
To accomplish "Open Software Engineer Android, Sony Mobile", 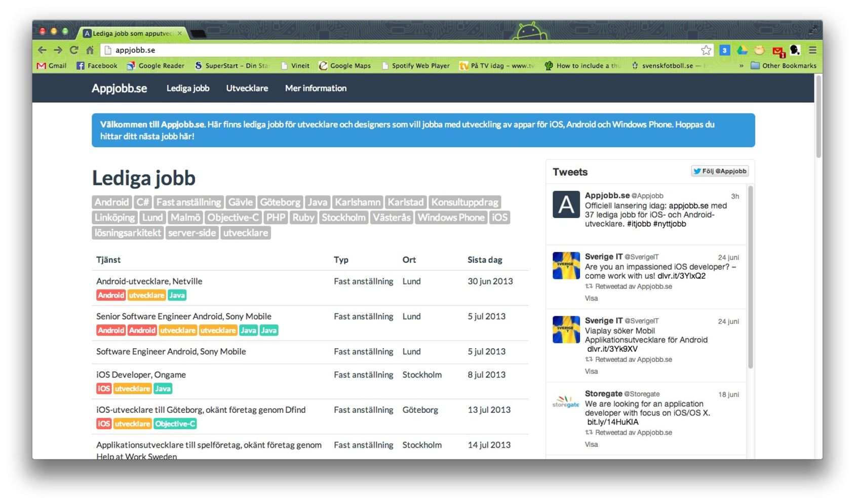I will coord(171,351).
